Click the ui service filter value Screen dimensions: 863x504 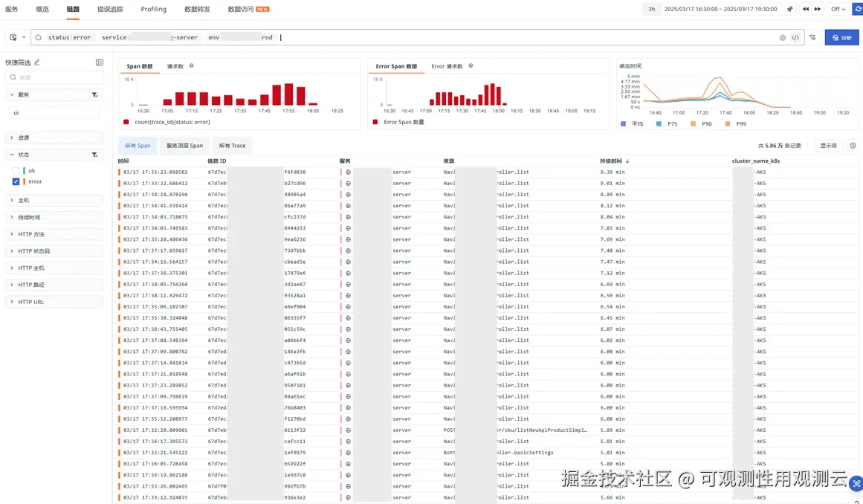click(x=54, y=113)
